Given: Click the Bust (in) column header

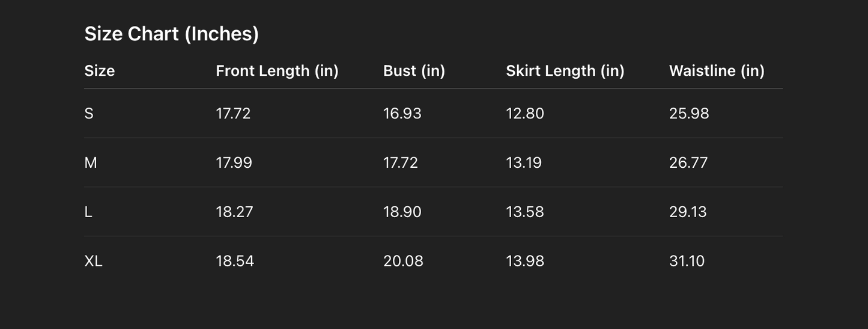Looking at the screenshot, I should click(414, 71).
